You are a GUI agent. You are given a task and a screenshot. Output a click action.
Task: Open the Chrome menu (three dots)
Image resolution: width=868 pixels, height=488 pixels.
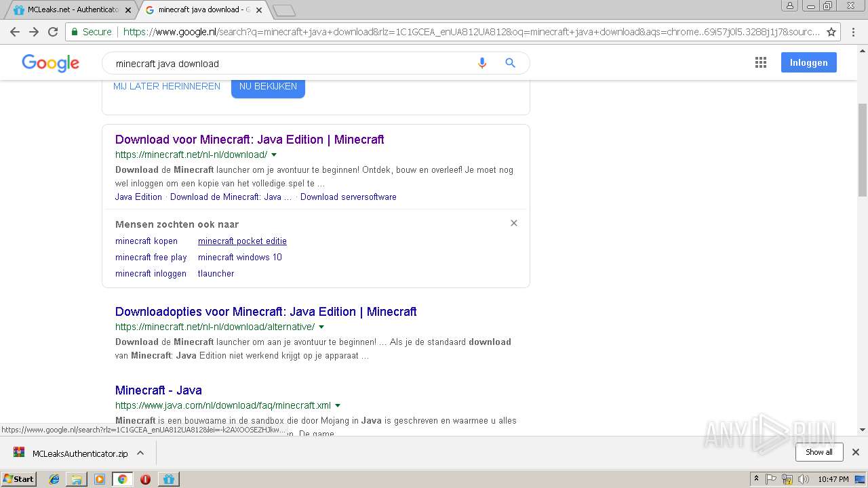pos(854,32)
